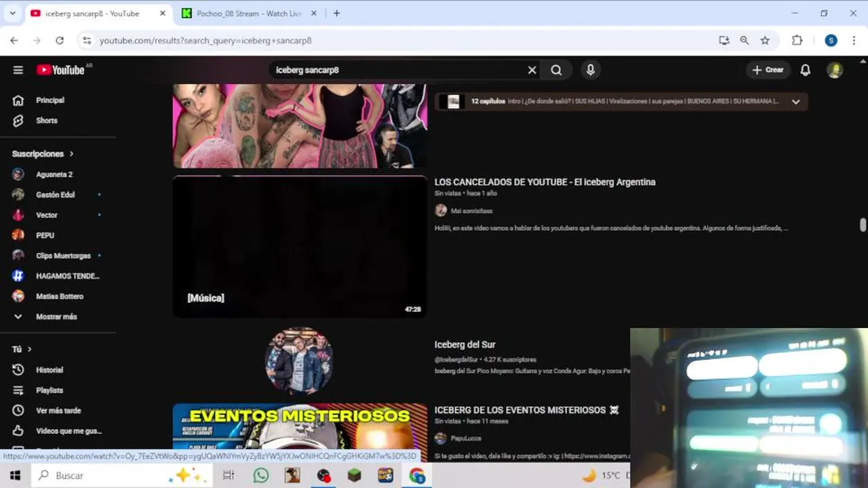Screen dimensions: 868x488
Task: Switch to the Pochoo_08 Stream tab
Action: (248, 14)
